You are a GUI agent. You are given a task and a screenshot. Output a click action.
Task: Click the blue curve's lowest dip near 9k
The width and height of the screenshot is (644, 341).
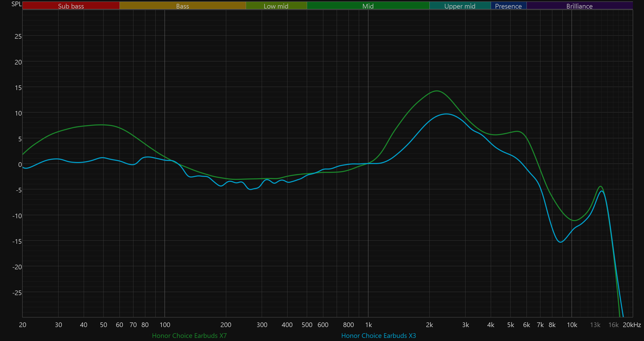click(x=561, y=242)
